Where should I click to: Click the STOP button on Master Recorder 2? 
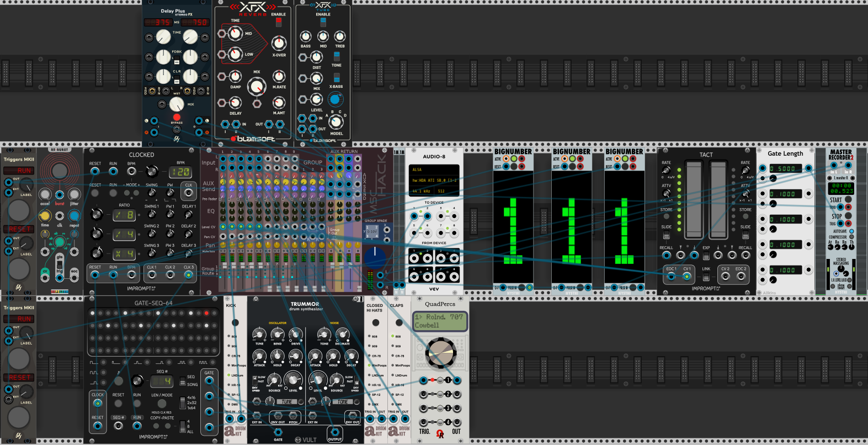848,216
